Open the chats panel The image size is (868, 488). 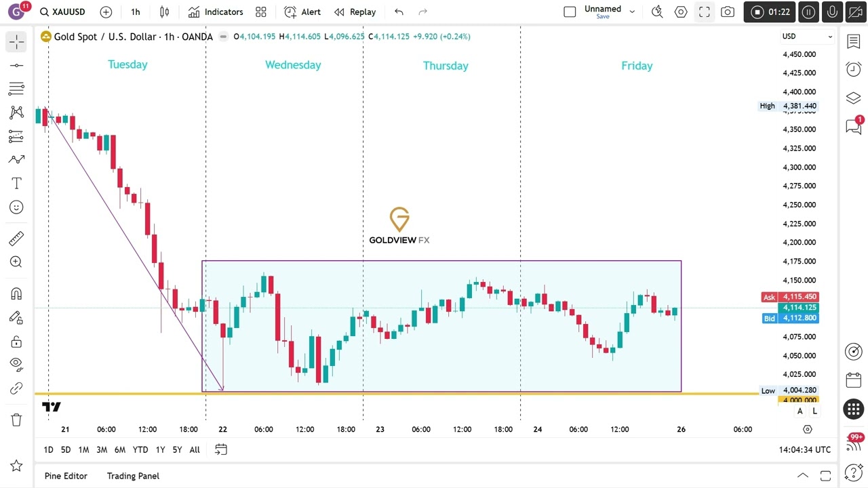coord(854,127)
